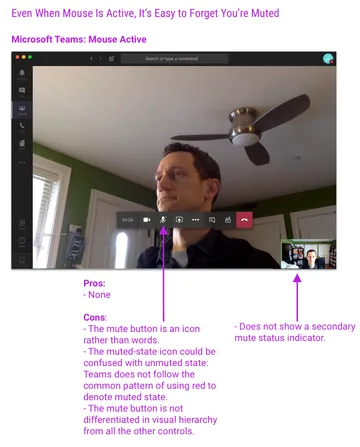Show the meeting conversation panel

(212, 220)
